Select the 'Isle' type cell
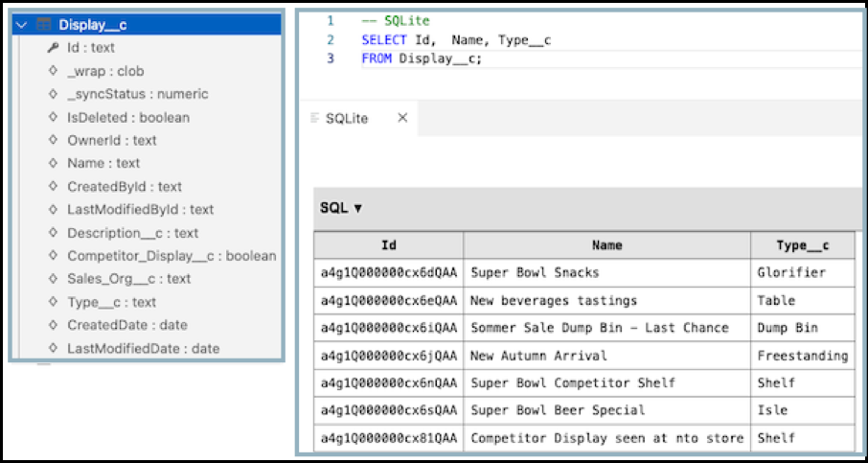The width and height of the screenshot is (868, 463). point(803,410)
